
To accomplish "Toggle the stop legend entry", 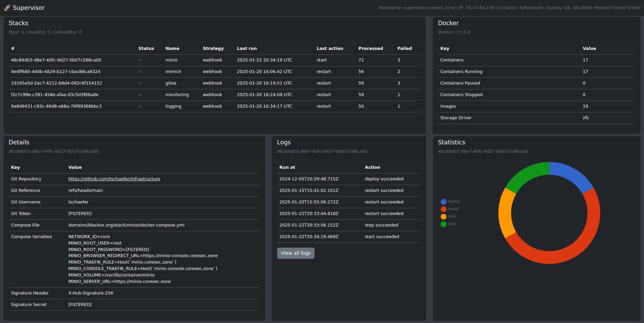I will 448,216.
